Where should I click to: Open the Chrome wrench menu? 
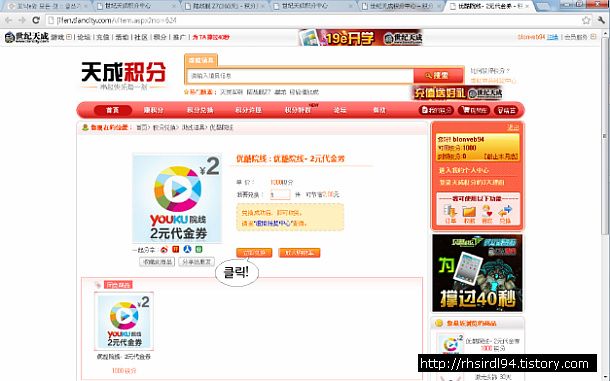pyautogui.click(x=601, y=20)
